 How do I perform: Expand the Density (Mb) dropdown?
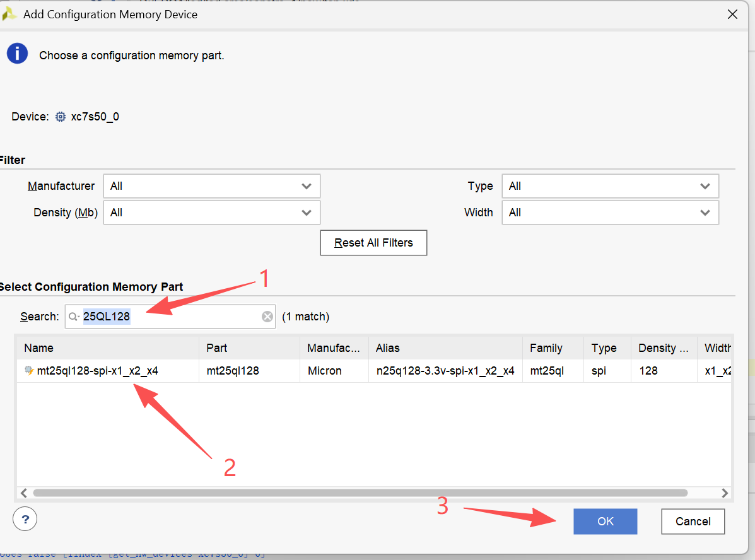tap(211, 213)
